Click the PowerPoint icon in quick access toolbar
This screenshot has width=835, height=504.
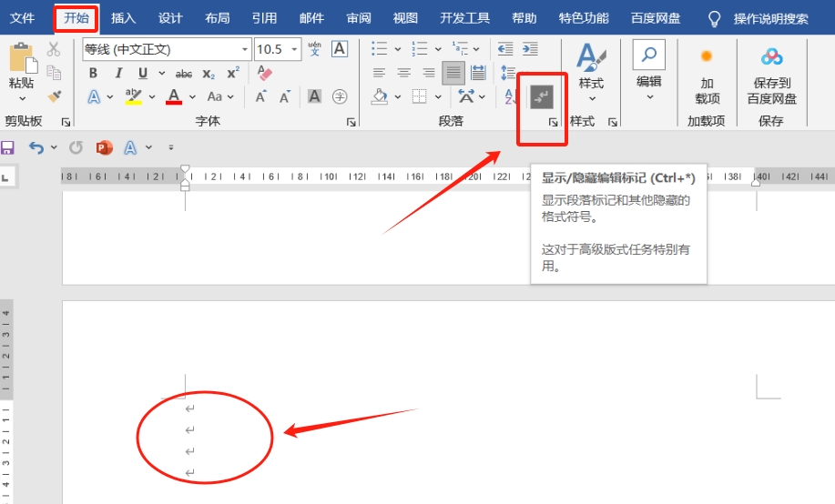pyautogui.click(x=105, y=147)
